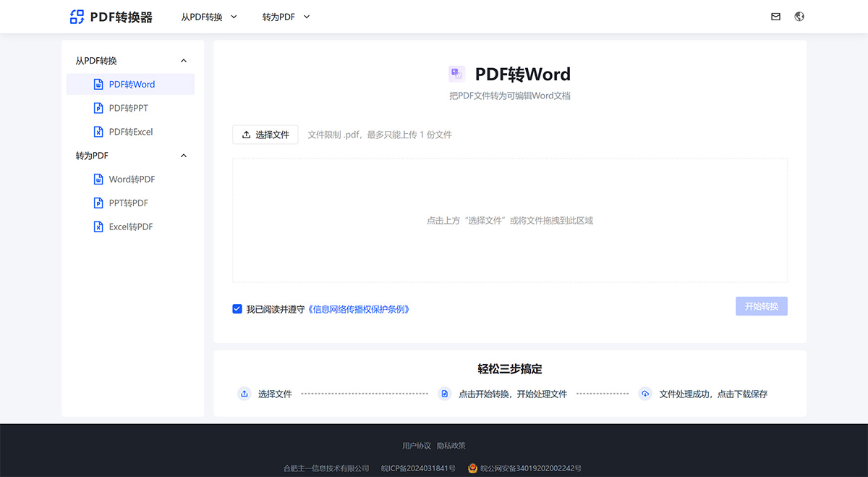Open the 《信息网络传播权保护条例》 link
The image size is (868, 477).
[359, 308]
